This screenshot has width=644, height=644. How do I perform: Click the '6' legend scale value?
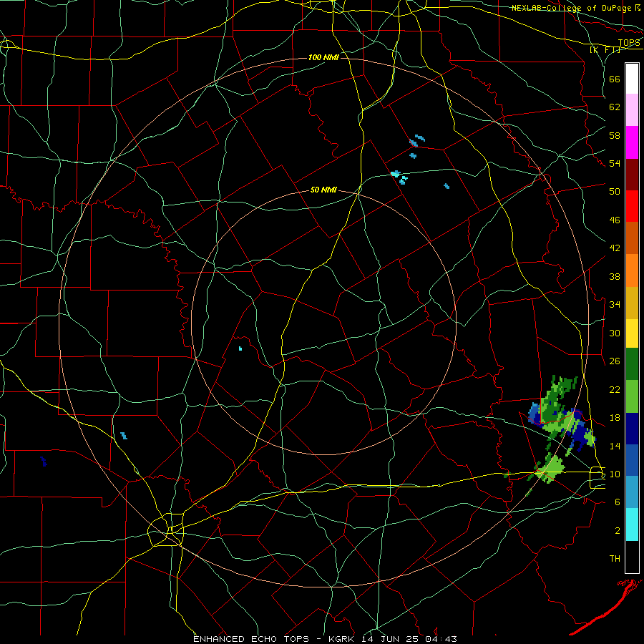point(618,502)
